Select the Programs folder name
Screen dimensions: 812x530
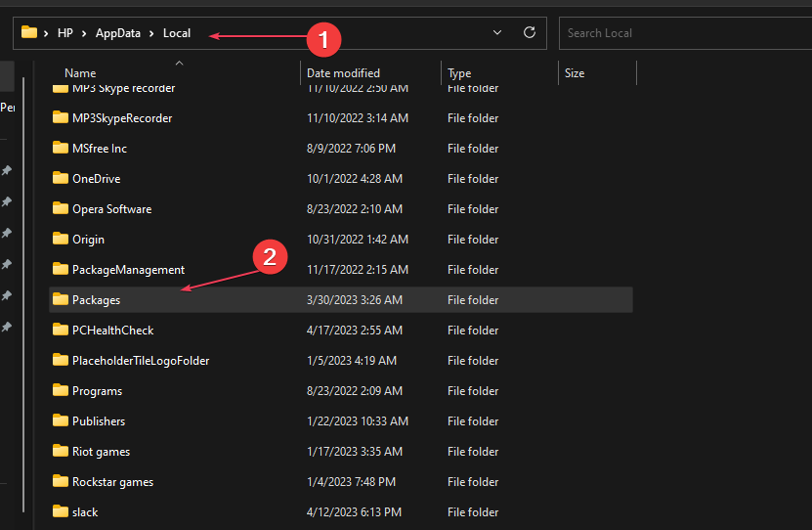tap(98, 391)
